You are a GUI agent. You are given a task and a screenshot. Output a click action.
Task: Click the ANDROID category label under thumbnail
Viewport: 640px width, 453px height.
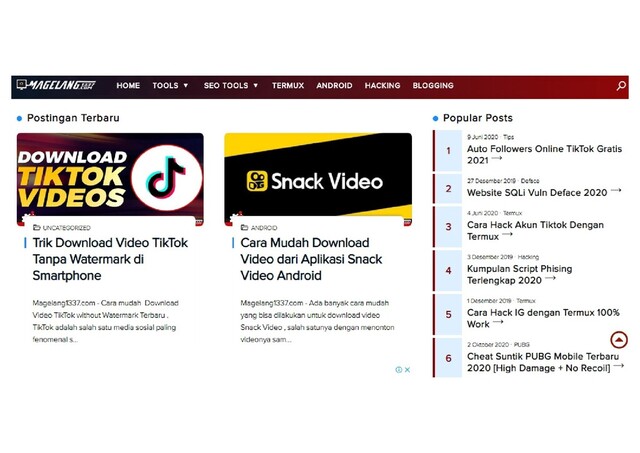264,228
